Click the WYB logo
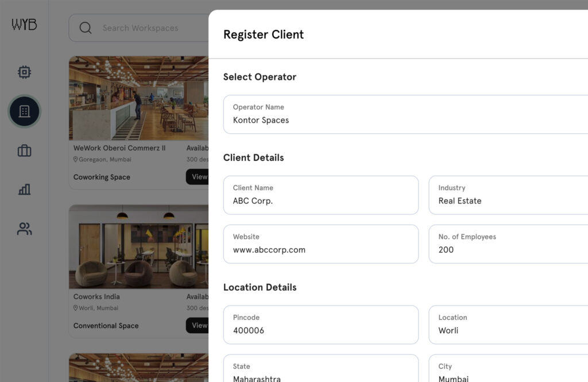The width and height of the screenshot is (588, 382). pyautogui.click(x=24, y=25)
